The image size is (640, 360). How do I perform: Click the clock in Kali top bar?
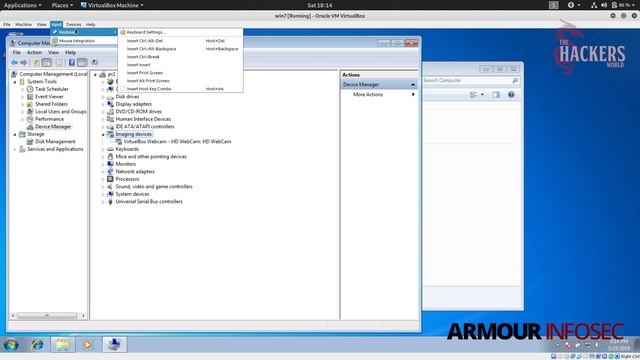pyautogui.click(x=320, y=5)
